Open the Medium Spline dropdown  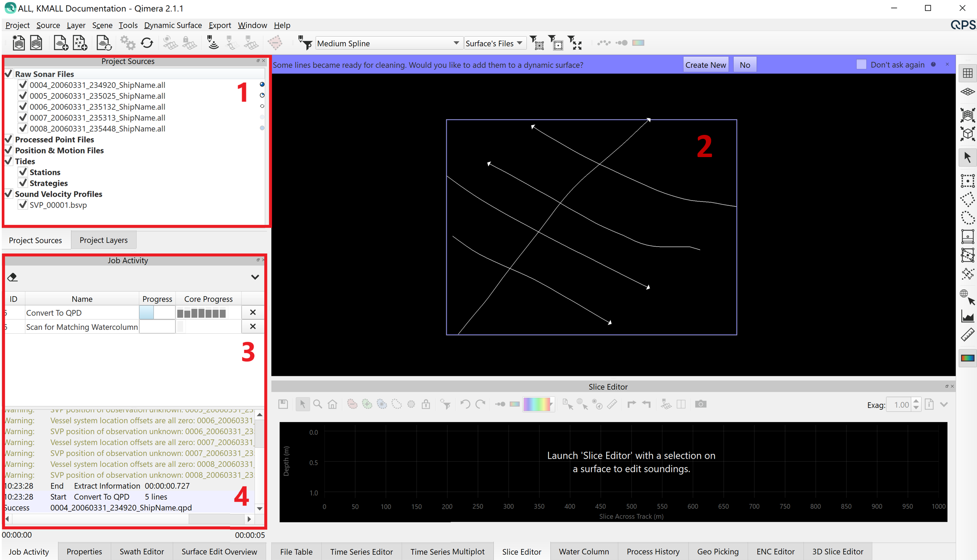[x=387, y=43]
